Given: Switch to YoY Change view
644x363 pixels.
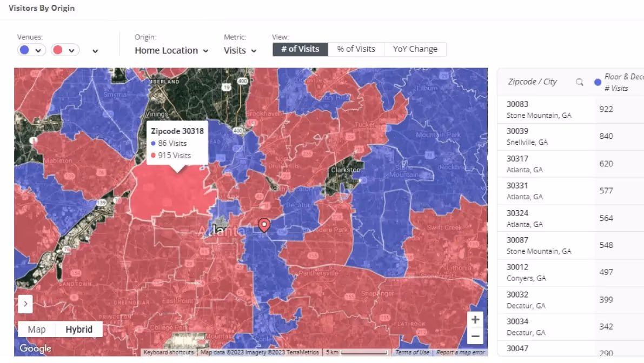Looking at the screenshot, I should pos(415,49).
